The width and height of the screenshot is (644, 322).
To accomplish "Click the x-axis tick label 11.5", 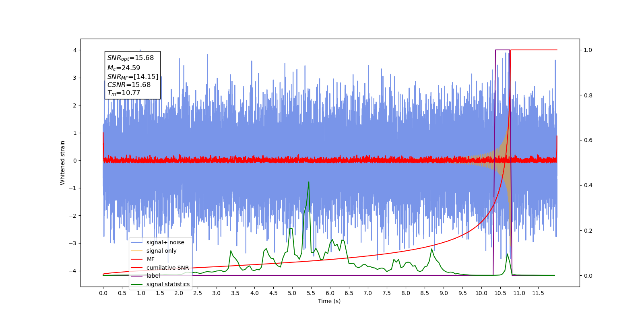I will [x=538, y=293].
